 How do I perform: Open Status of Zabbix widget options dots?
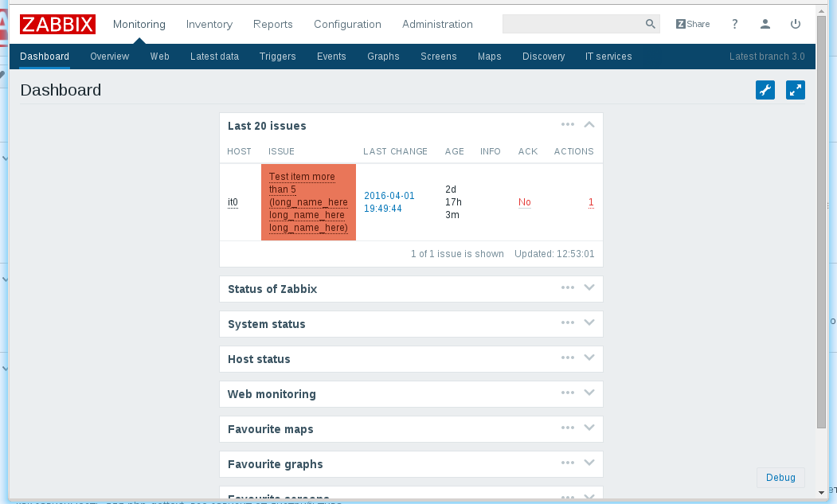(568, 287)
